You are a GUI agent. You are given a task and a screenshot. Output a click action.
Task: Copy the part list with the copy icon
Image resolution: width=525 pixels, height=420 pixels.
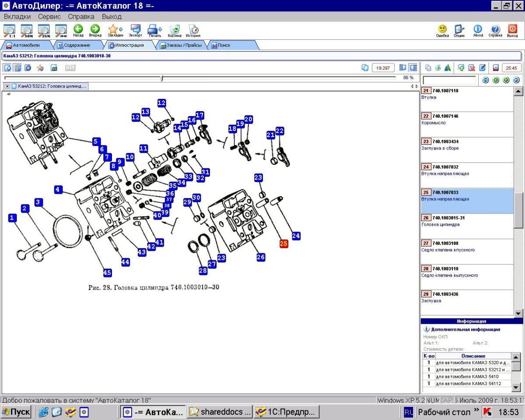(x=428, y=68)
